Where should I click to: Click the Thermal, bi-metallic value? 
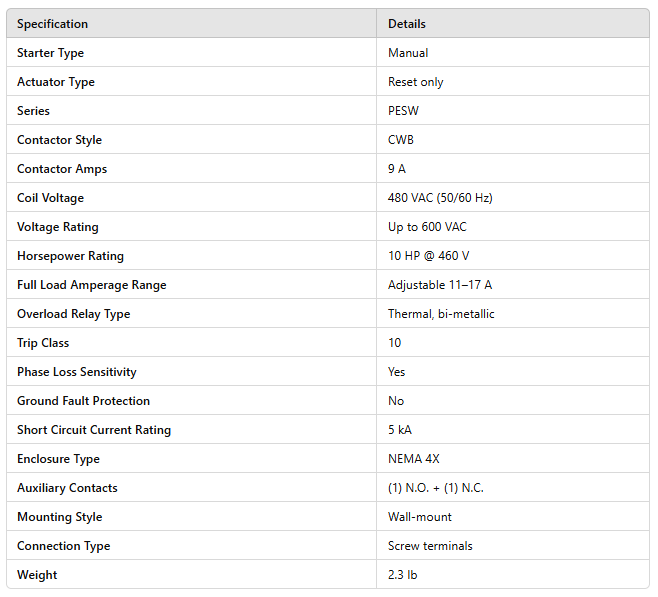tap(441, 314)
